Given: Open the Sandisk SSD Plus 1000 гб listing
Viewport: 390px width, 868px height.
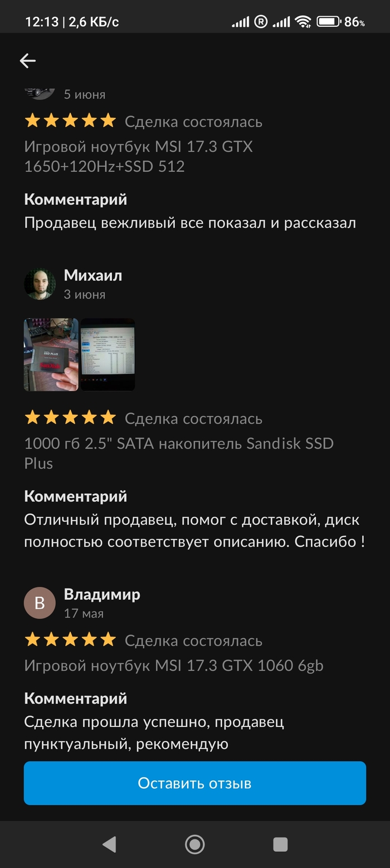Looking at the screenshot, I should click(x=179, y=454).
